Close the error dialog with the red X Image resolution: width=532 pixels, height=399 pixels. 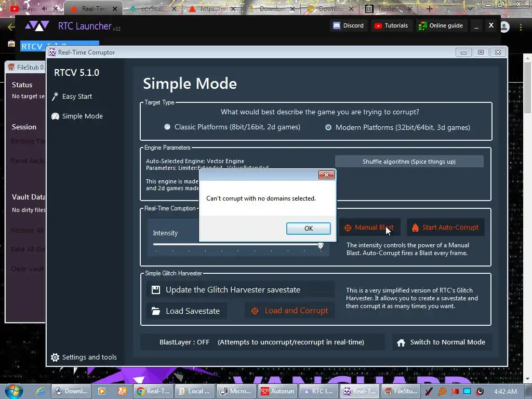(326, 175)
